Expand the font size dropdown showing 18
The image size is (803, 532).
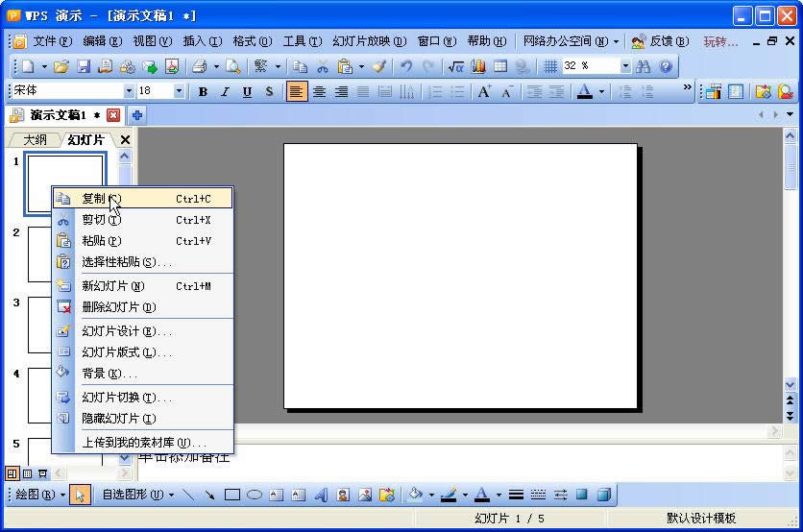click(179, 91)
